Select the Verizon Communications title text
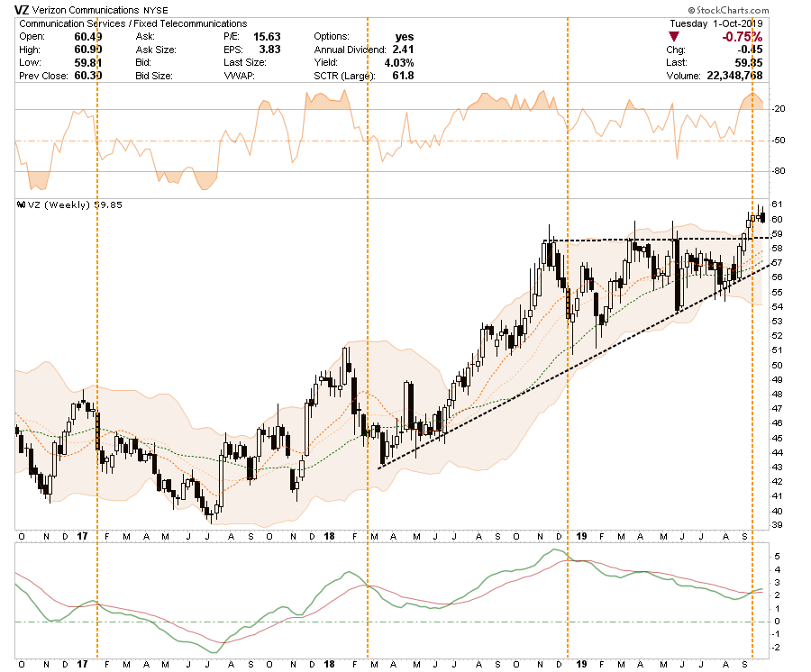The image size is (811, 672). coord(86,10)
